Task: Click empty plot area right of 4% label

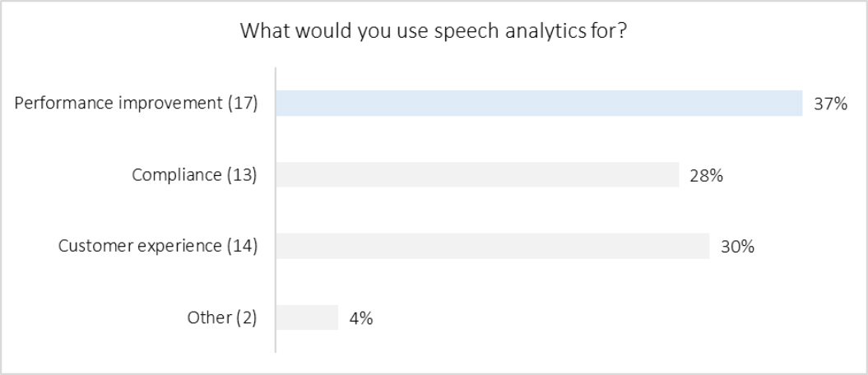Action: pos(576,317)
